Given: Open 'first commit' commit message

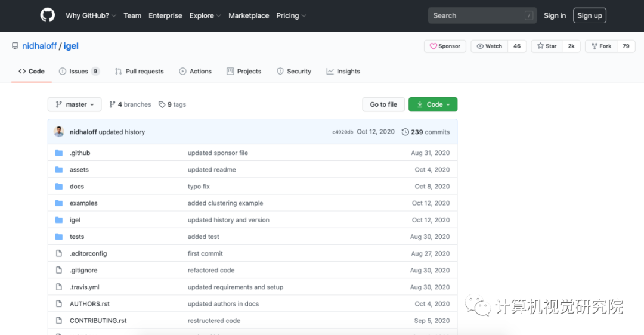Looking at the screenshot, I should [x=205, y=254].
